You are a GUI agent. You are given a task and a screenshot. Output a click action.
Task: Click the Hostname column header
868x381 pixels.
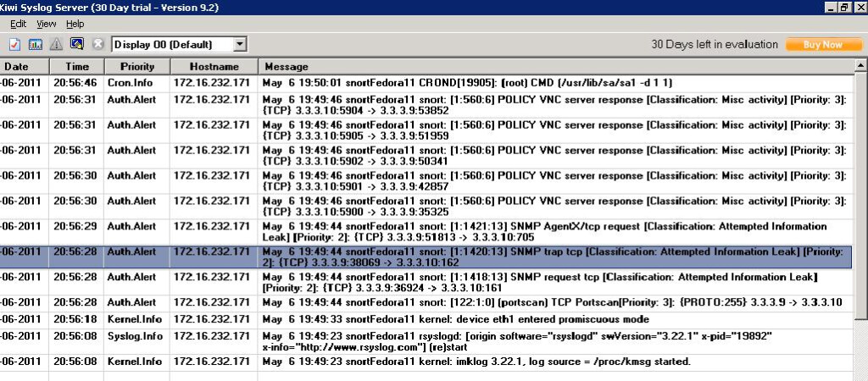214,66
